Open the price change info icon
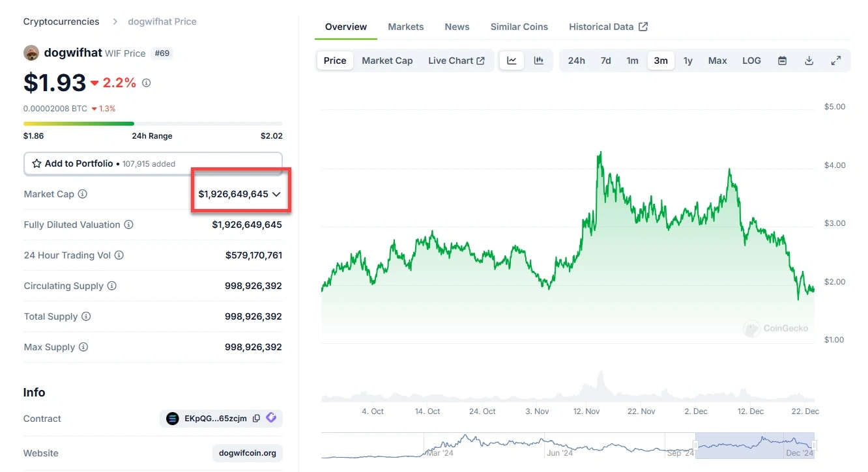 pyautogui.click(x=147, y=83)
